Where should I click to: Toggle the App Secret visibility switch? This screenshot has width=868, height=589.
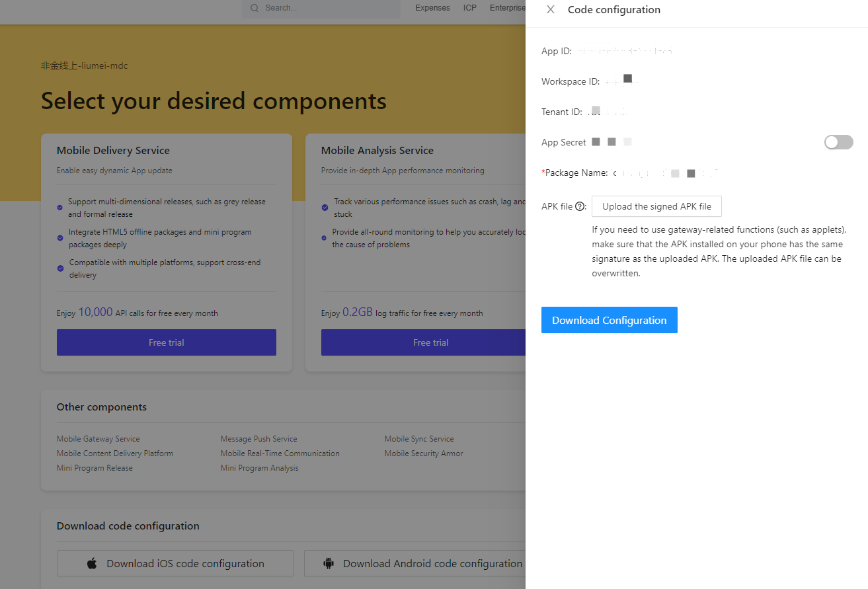point(838,142)
